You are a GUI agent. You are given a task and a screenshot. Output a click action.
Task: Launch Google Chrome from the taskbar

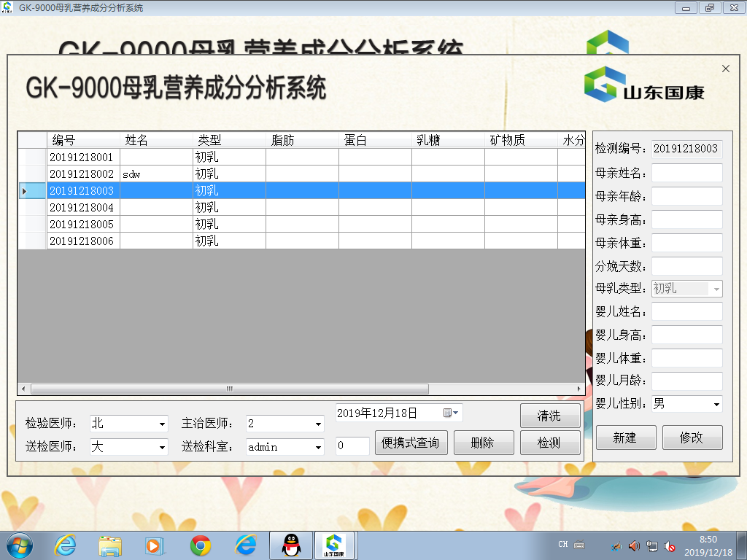pos(201,545)
